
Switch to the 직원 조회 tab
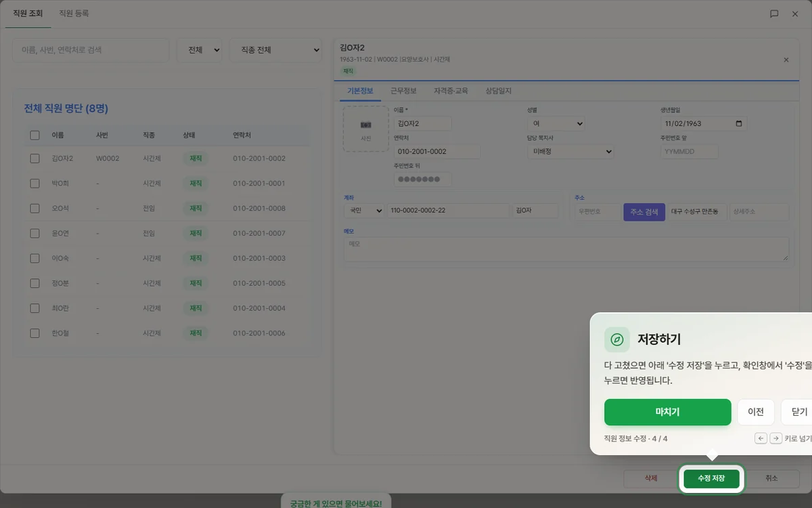[28, 14]
